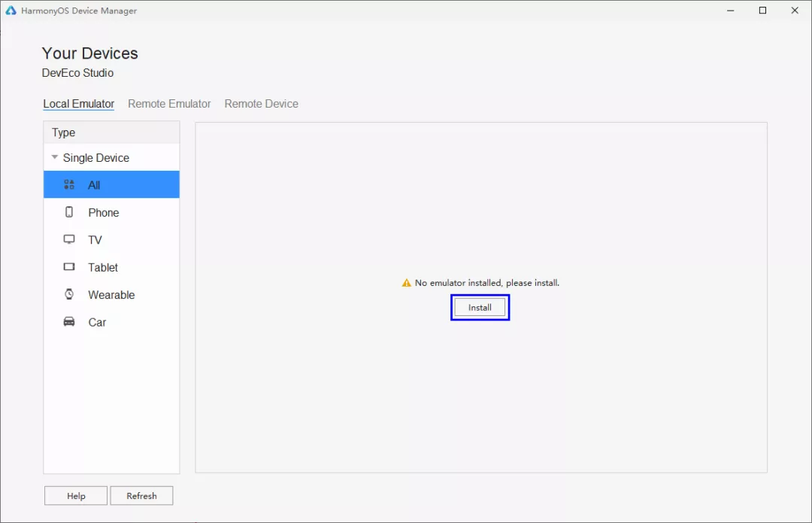Click the TV monitor icon
812x523 pixels.
(69, 239)
